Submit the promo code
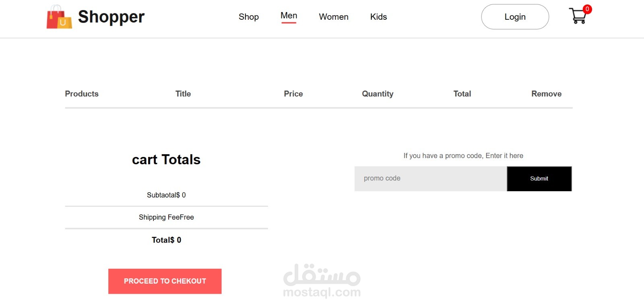 point(539,179)
